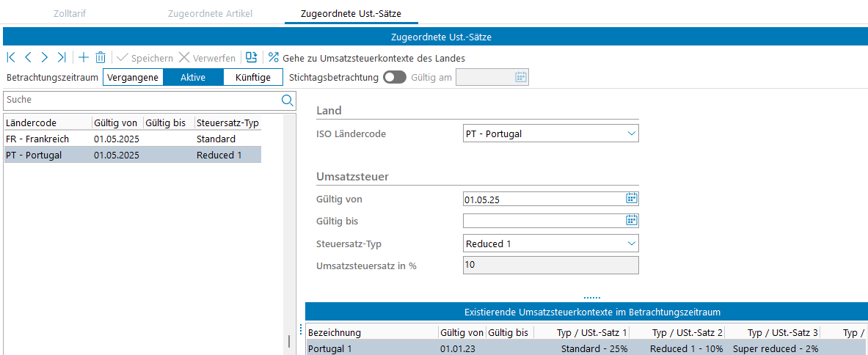This screenshot has height=355, width=868.
Task: Open calendar picker for Gültig von
Action: (631, 199)
